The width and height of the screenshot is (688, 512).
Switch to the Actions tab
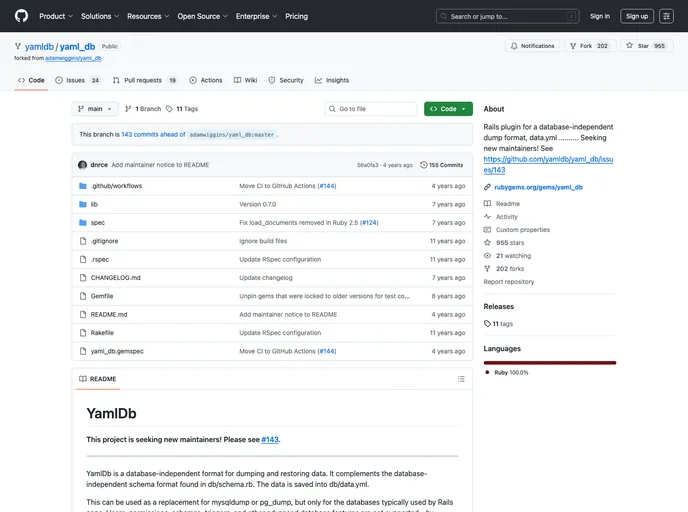point(206,80)
